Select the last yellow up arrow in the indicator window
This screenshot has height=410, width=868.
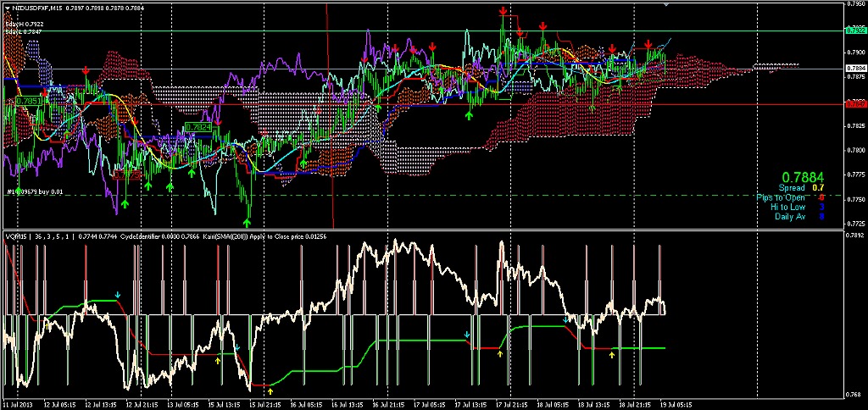coord(612,355)
